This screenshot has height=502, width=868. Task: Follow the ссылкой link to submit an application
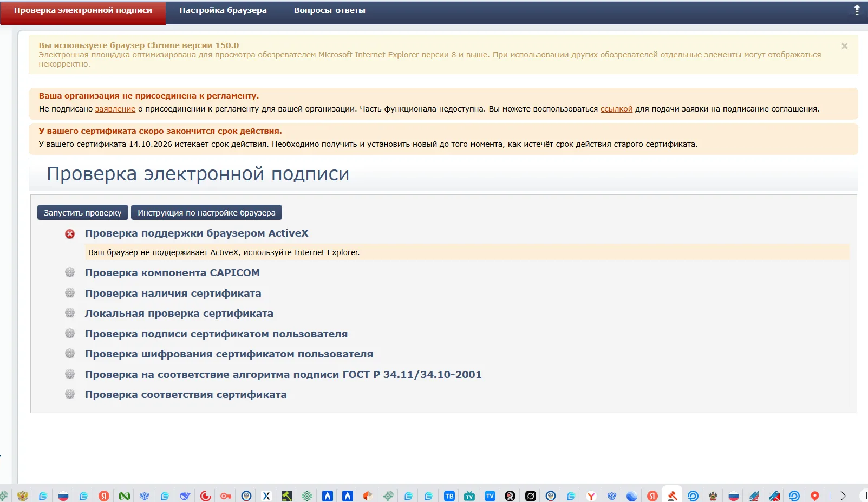coord(616,109)
